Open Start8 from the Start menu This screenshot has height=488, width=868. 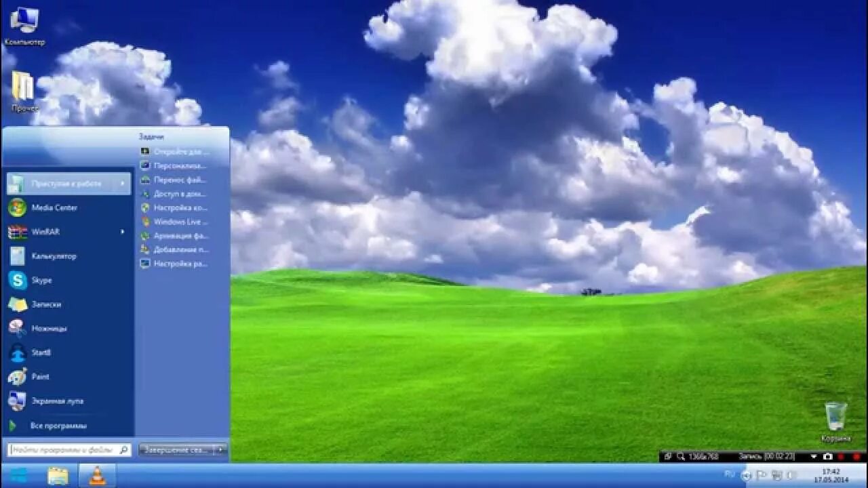coord(68,352)
